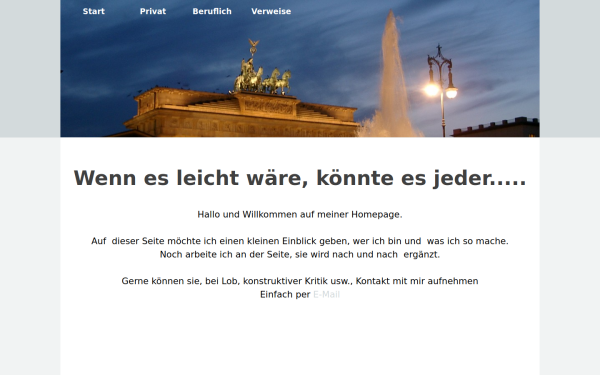
Task: Click the sentence starting 'Auf dieser Seite möchte'
Action: tap(300, 241)
